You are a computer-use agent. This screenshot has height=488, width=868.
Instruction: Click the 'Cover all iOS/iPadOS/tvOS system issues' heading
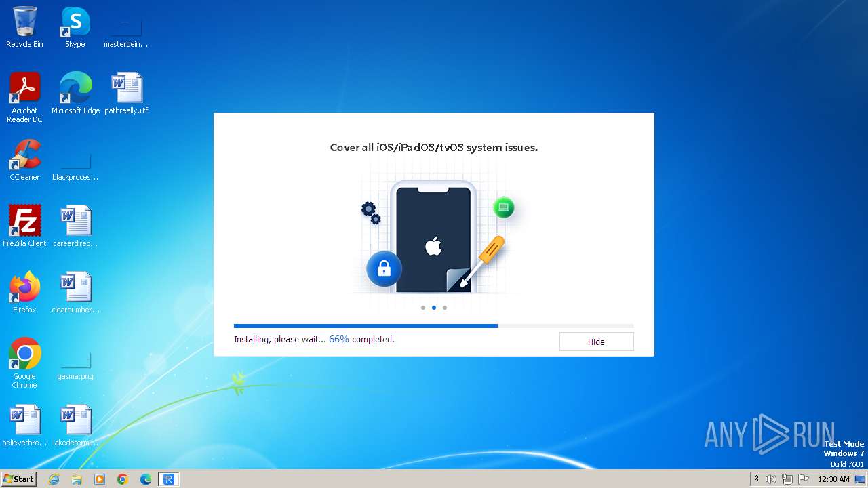tap(434, 147)
